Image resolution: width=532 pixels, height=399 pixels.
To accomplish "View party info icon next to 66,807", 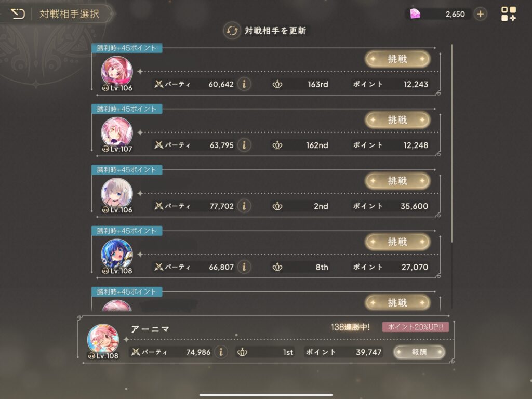I will tap(244, 267).
